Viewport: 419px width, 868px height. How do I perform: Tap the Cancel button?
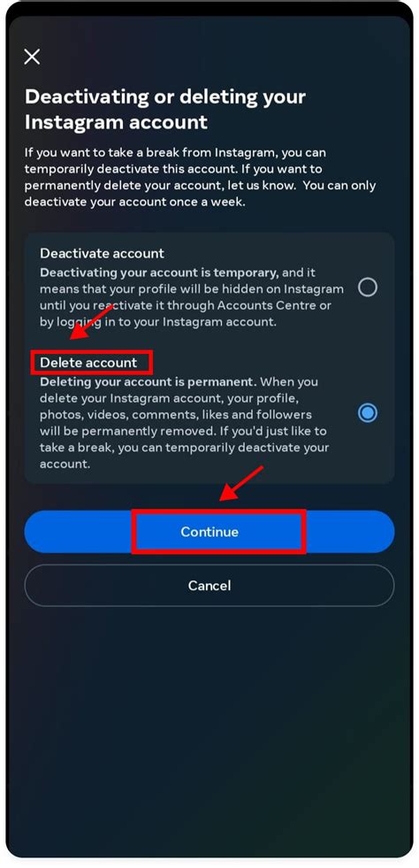[209, 585]
